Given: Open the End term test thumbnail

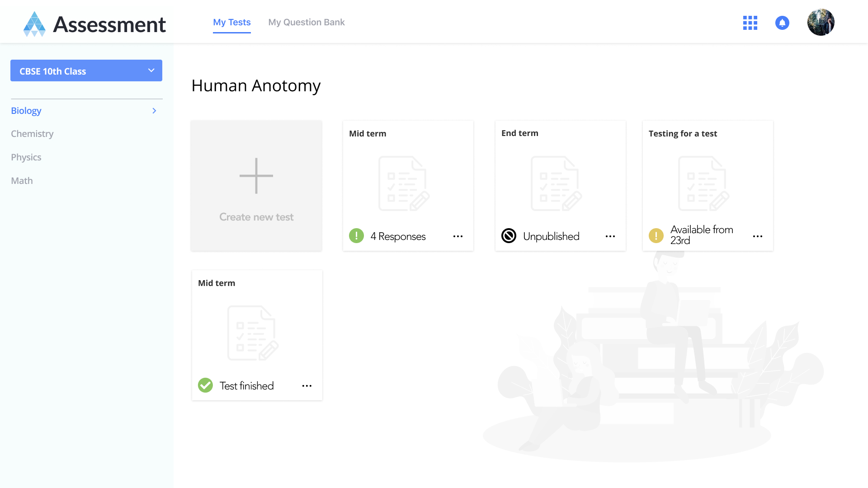Looking at the screenshot, I should tap(556, 184).
